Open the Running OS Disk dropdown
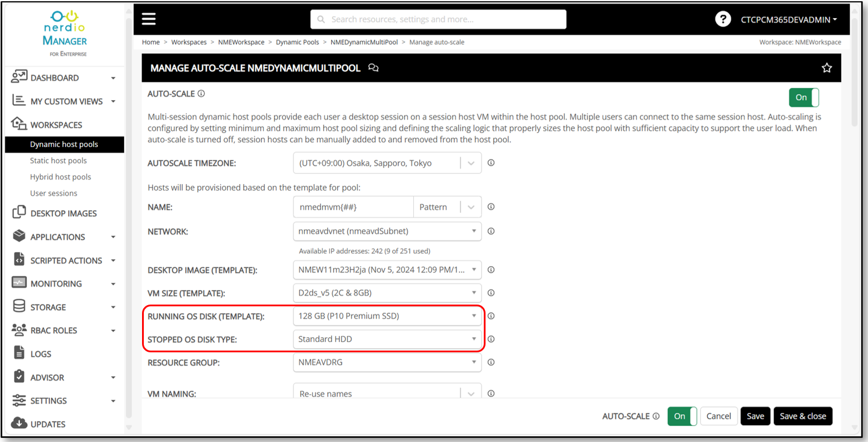 (x=387, y=316)
